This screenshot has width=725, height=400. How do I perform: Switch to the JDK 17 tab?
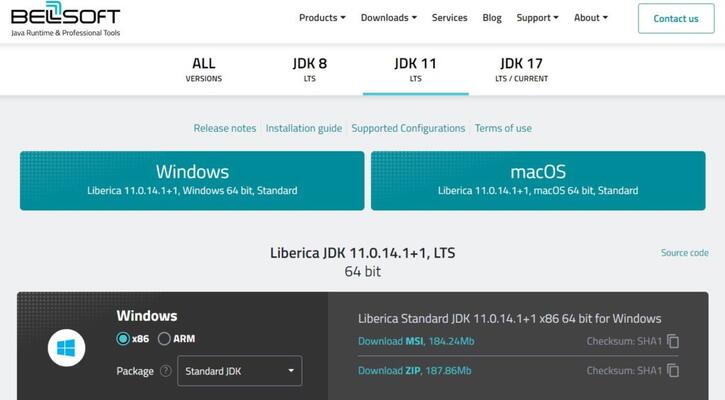point(521,69)
